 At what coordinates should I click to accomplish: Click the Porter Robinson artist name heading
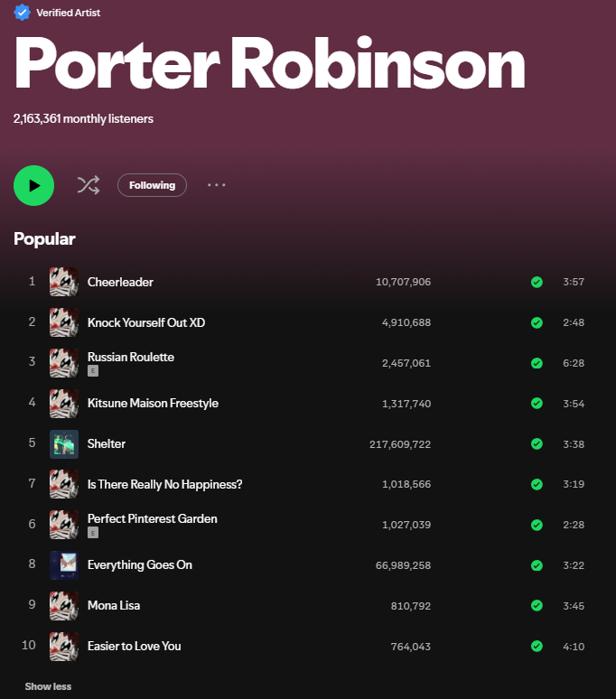[x=270, y=63]
